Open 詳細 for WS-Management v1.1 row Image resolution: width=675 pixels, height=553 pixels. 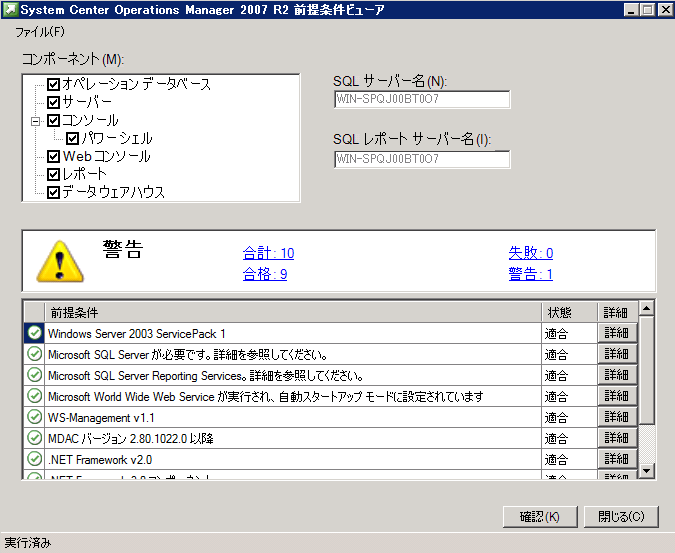[617, 417]
